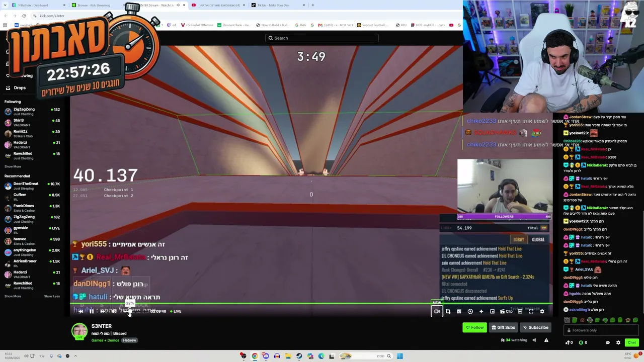This screenshot has height=362, width=644.
Task: Click the chat message input field
Action: click(602, 330)
